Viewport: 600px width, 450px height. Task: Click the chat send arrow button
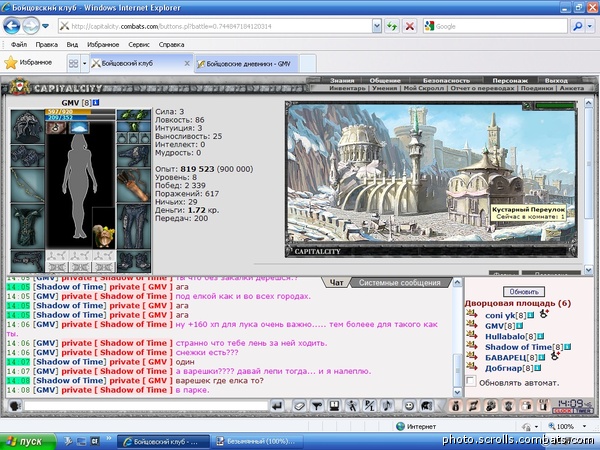coord(277,406)
